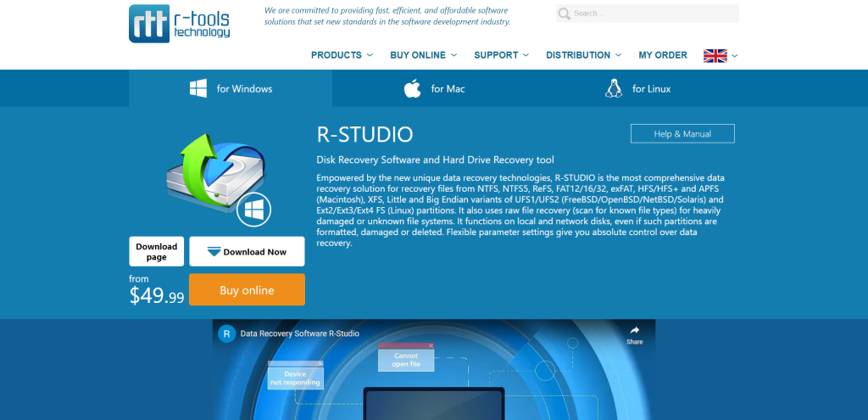This screenshot has width=868, height=420.
Task: Click the Apple logo icon
Action: click(x=413, y=88)
